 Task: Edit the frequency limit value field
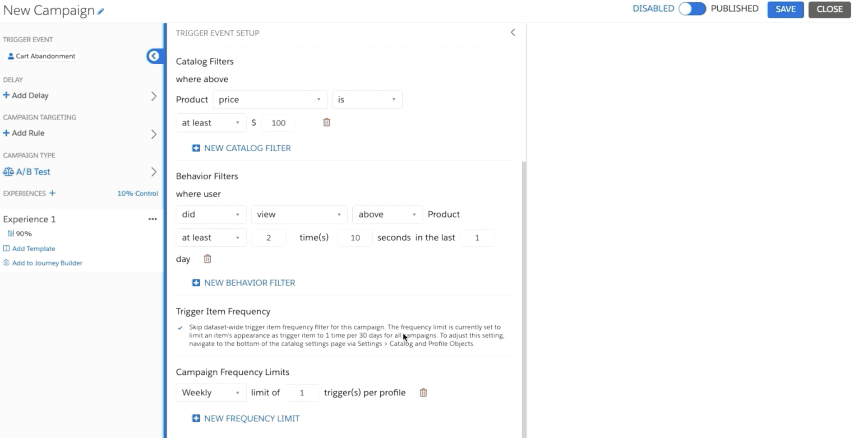(x=302, y=393)
